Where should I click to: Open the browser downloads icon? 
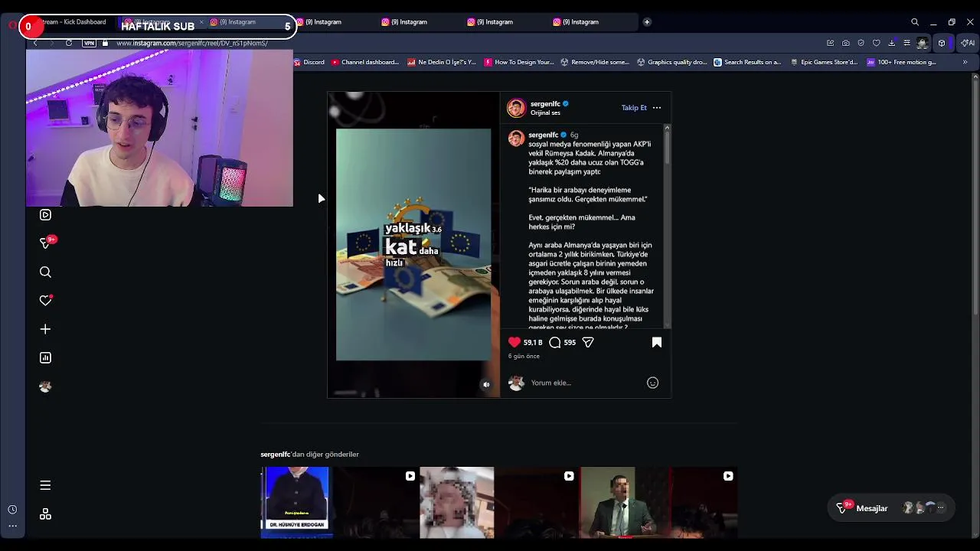click(x=892, y=43)
